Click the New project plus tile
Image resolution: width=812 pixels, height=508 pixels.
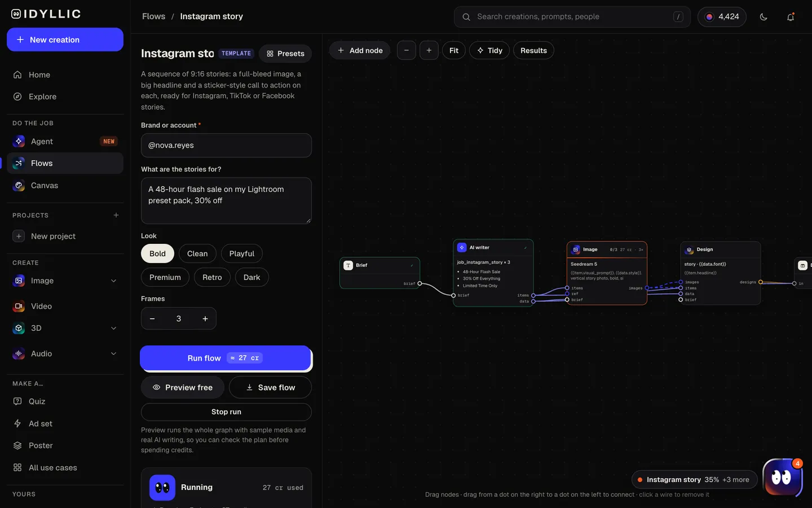point(19,236)
